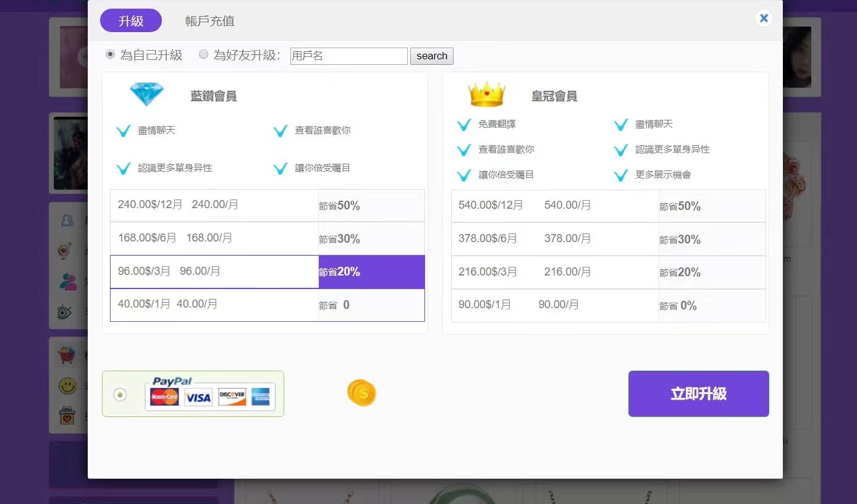This screenshot has height=504, width=857.
Task: Choose the 378.00$/6月 crown plan
Action: point(609,239)
